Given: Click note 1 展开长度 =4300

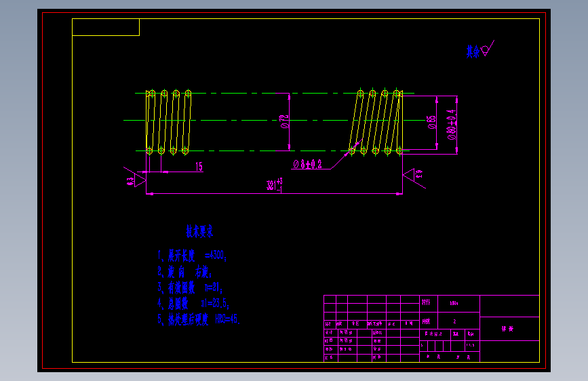Looking at the screenshot, I should pos(192,256).
